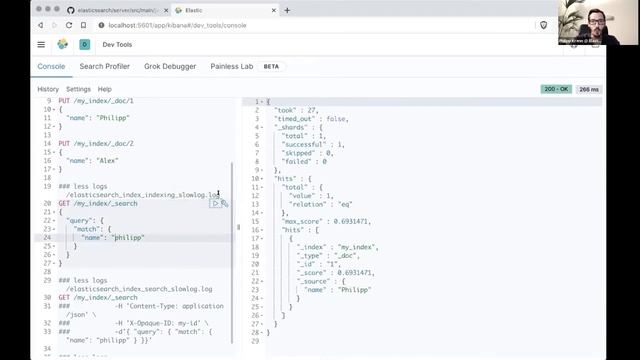Open the green D space avatar
Viewport: 640px width, 360px height.
tap(84, 44)
